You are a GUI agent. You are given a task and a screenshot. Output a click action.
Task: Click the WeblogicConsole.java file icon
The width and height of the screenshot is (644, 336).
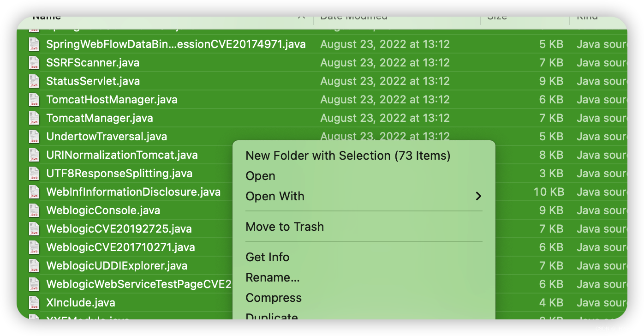(34, 210)
